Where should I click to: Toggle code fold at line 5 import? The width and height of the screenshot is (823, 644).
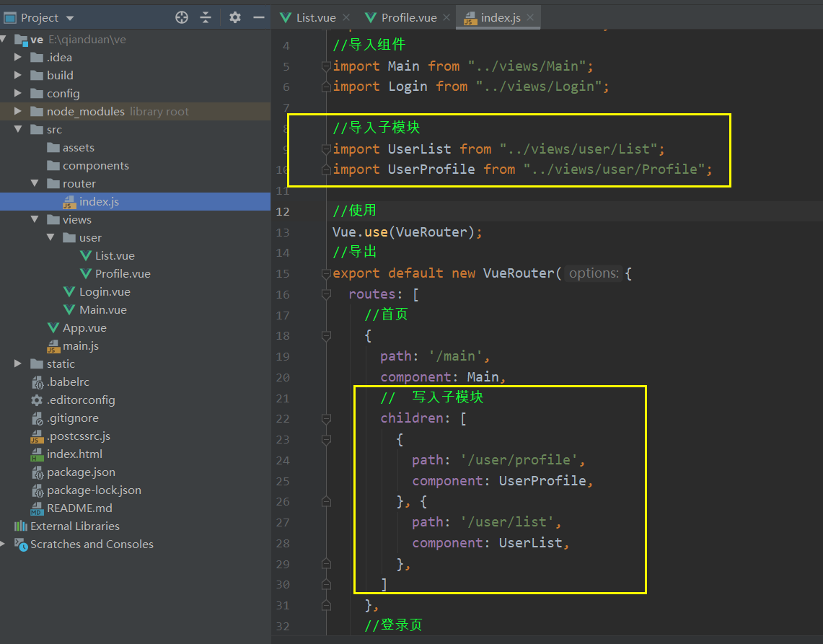pos(326,66)
